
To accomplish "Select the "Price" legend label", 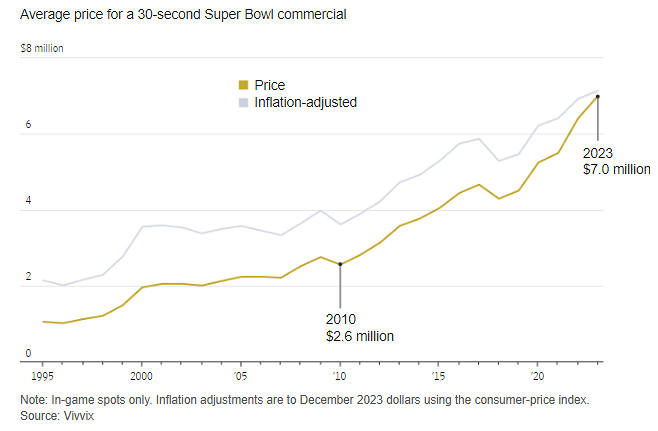I will pos(270,86).
